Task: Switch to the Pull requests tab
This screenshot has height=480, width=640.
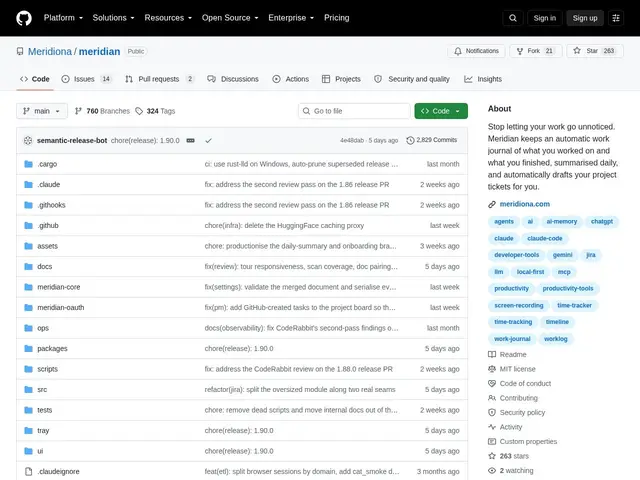Action: pos(160,79)
